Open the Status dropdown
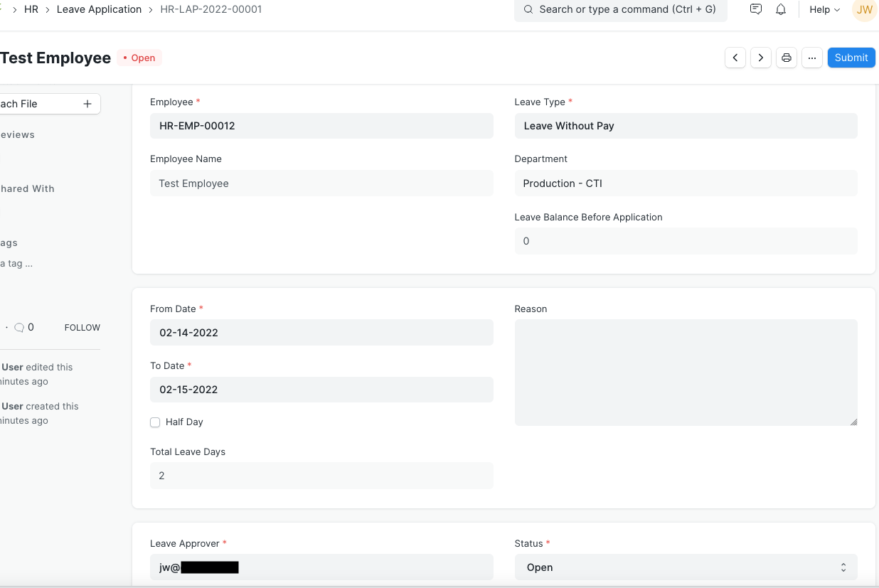This screenshot has width=879, height=588. point(685,567)
